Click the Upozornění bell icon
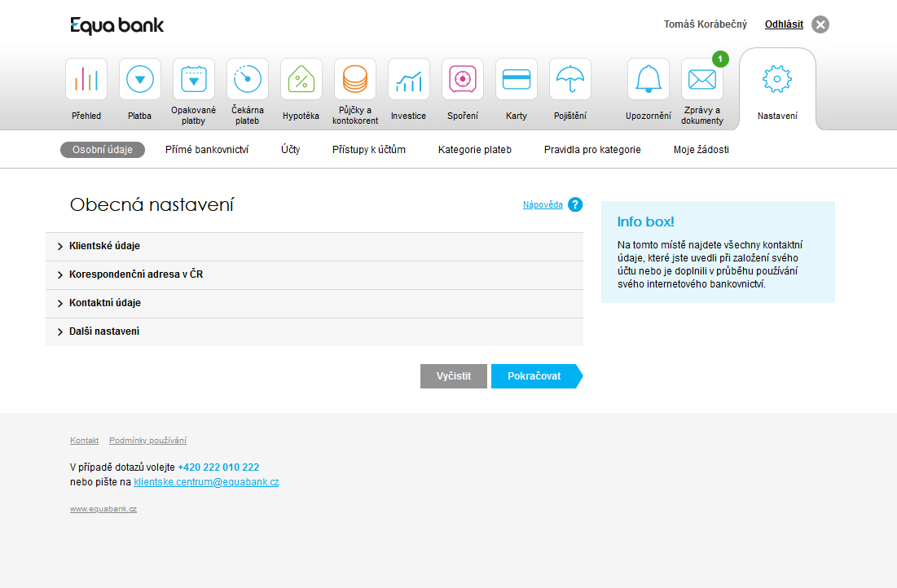This screenshot has width=897, height=588. [x=649, y=79]
